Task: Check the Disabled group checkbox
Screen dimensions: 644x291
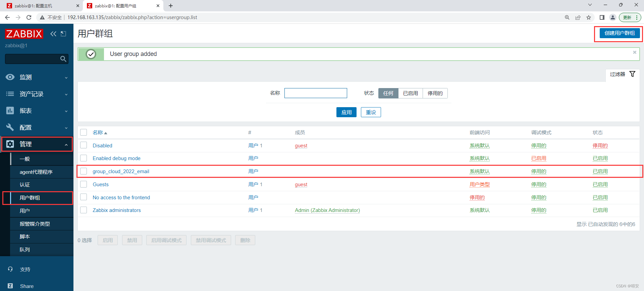Action: [x=84, y=145]
